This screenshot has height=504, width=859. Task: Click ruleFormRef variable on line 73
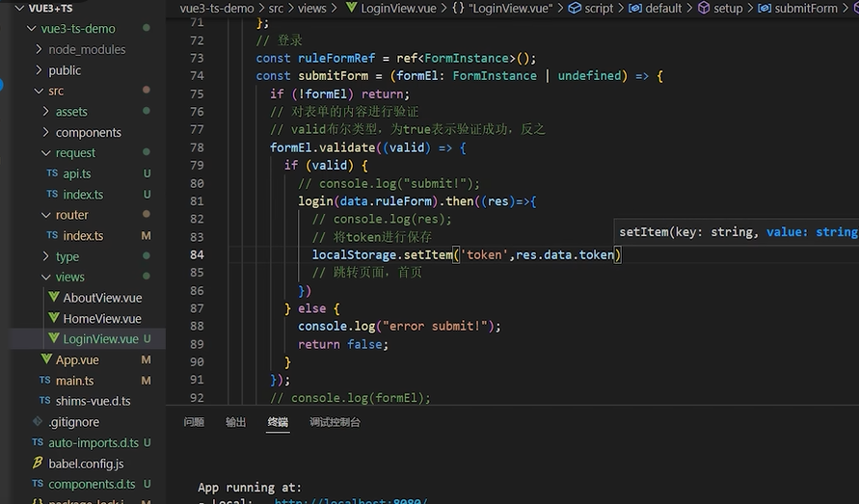(336, 58)
